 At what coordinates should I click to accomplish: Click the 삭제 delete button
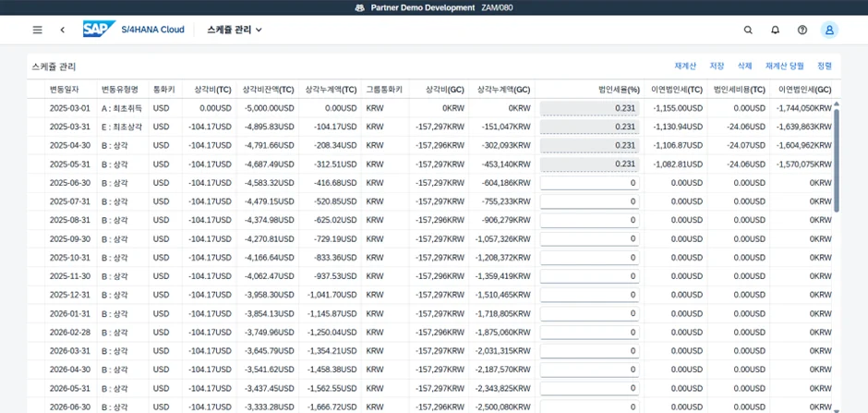tap(744, 67)
